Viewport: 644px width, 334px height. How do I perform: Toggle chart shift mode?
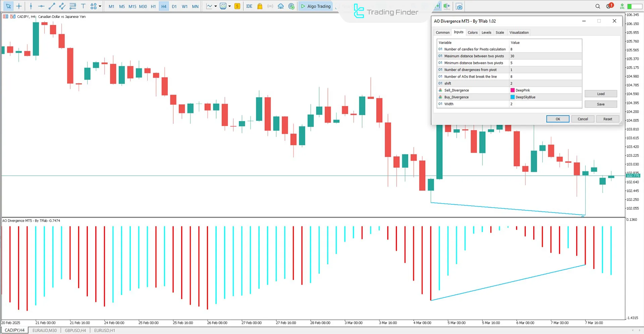coord(447,6)
